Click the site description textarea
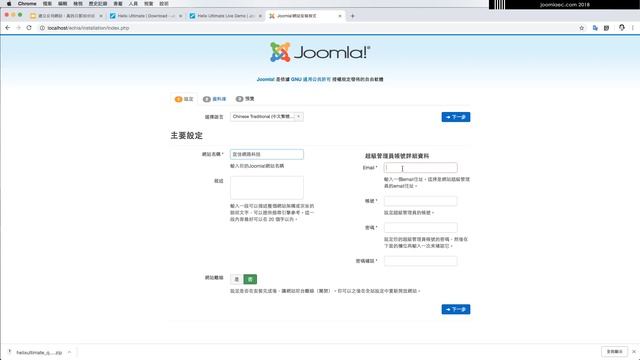 pos(267,188)
